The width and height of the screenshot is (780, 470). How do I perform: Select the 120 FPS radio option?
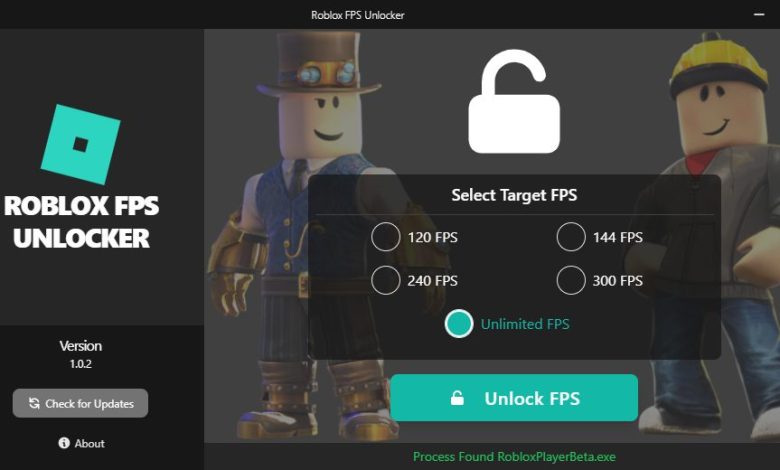pyautogui.click(x=386, y=237)
